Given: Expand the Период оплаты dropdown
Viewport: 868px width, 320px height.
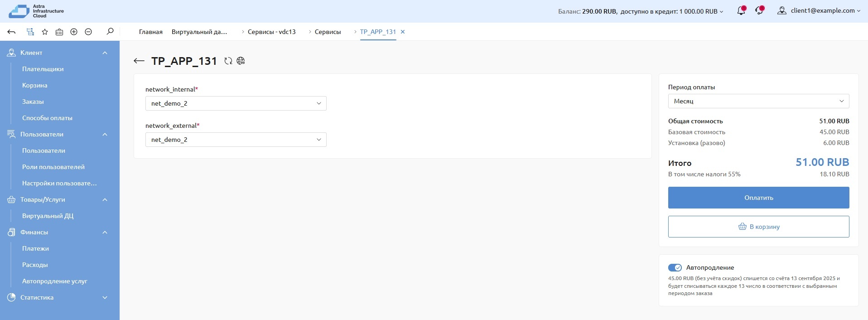Looking at the screenshot, I should (x=758, y=101).
